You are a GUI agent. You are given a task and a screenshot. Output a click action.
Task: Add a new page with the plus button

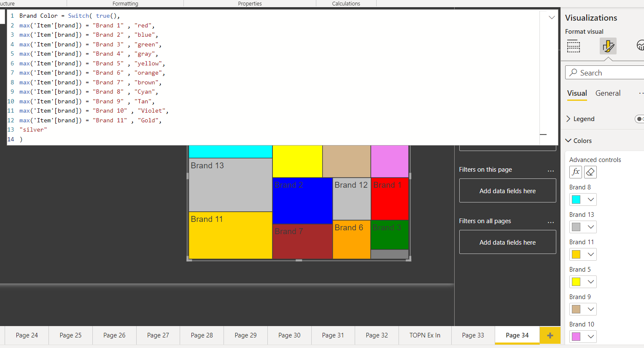point(550,335)
